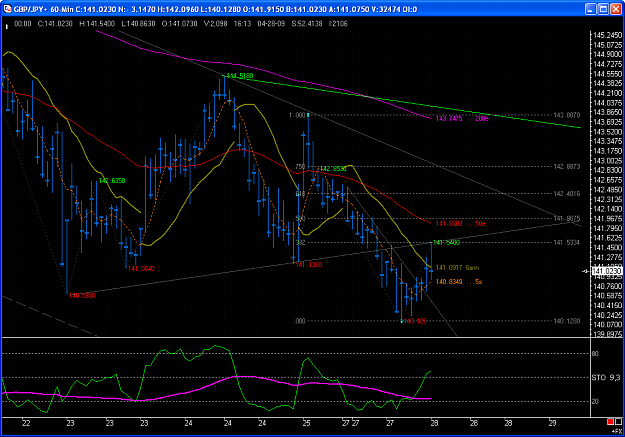
Task: Click the 25 date label on time axis
Action: tap(306, 423)
